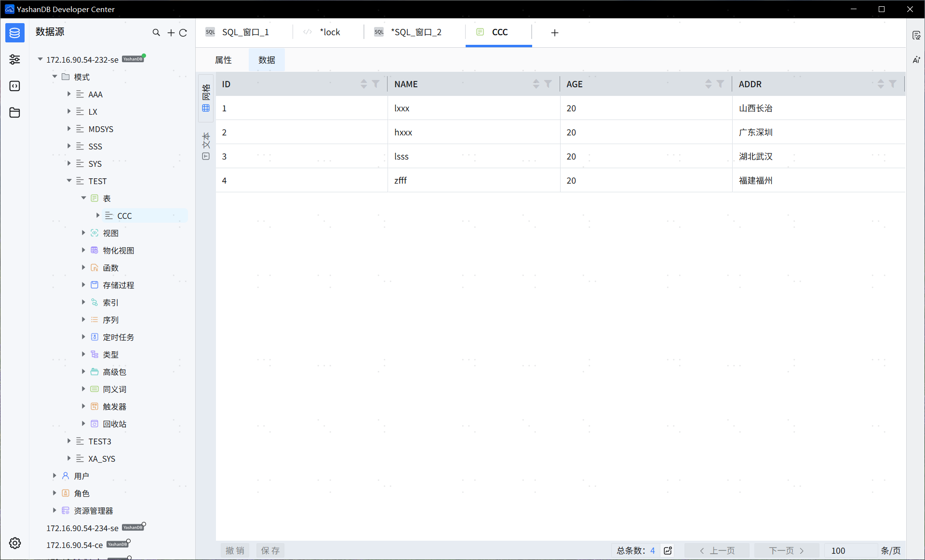Click the page size field showing 100
The image size is (925, 560).
tap(850, 550)
